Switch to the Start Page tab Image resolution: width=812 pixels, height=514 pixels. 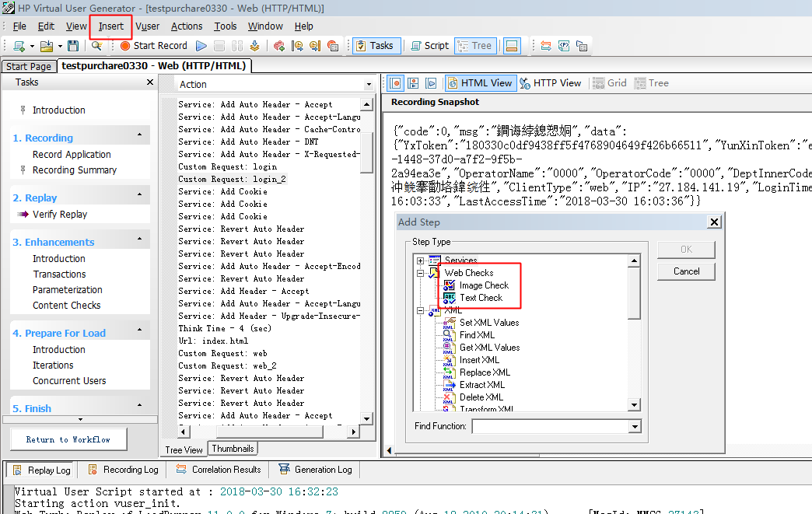tap(29, 66)
